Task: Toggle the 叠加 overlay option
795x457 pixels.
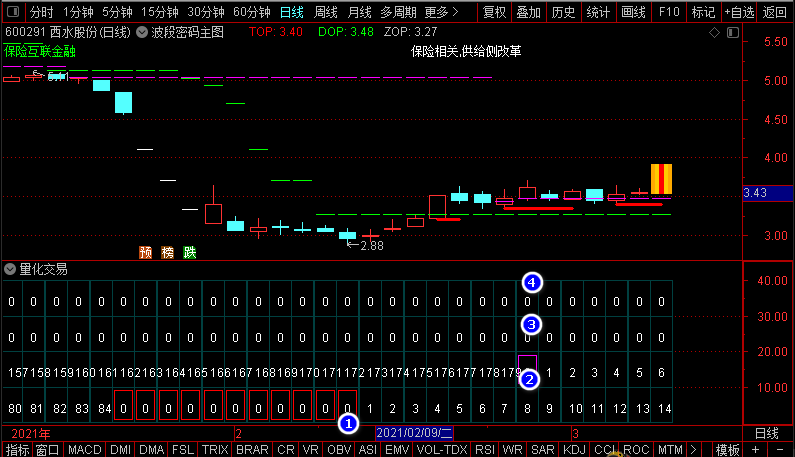Action: click(528, 12)
